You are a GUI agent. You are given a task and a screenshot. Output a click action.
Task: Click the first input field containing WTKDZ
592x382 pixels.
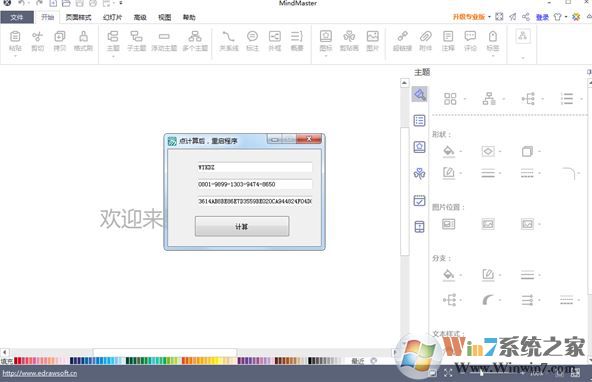(x=254, y=167)
